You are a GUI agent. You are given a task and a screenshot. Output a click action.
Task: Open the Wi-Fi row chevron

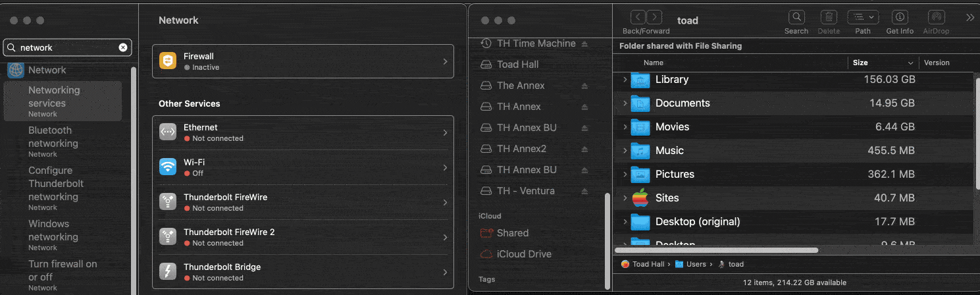tap(445, 168)
